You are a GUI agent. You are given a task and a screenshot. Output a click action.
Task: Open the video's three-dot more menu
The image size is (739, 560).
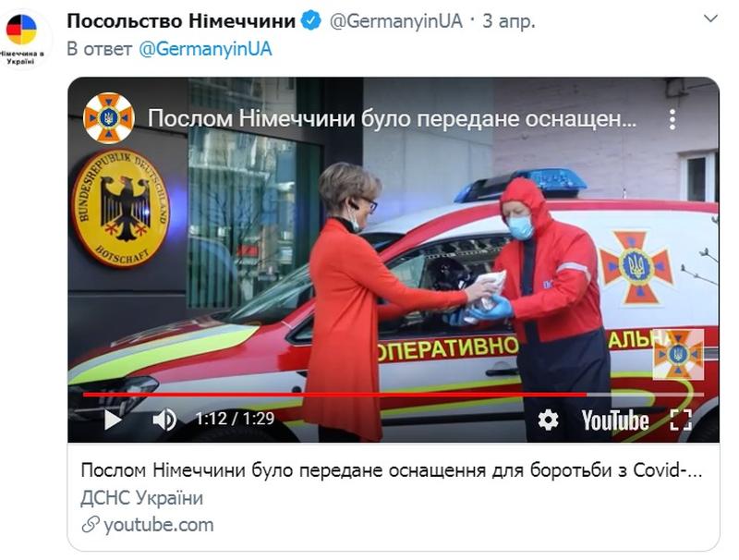pyautogui.click(x=672, y=119)
